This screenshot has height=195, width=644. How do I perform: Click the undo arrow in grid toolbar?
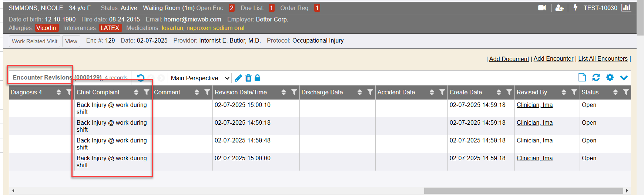(141, 78)
